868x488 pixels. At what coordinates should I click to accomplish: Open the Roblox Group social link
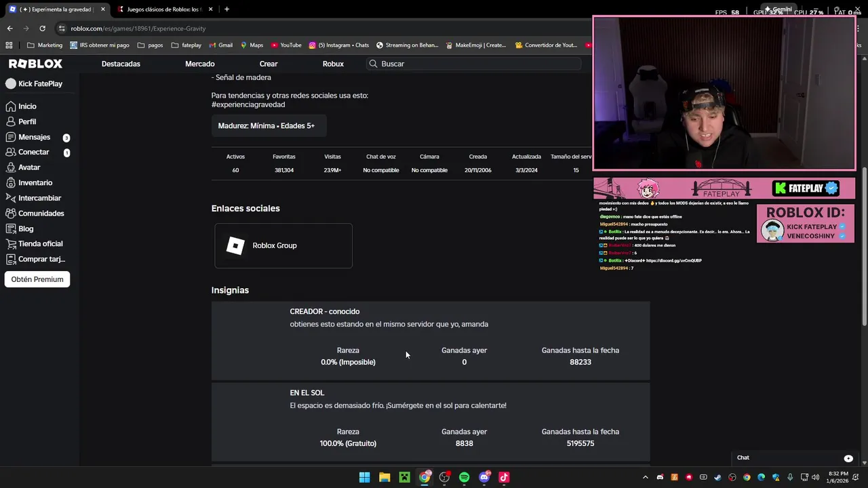[283, 245]
